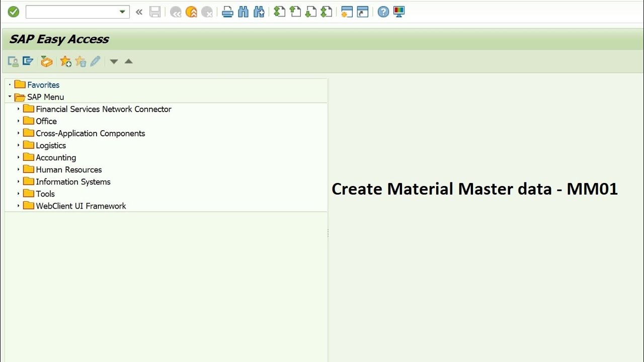The width and height of the screenshot is (644, 362).
Task: Click the Cancel icon
Action: pyautogui.click(x=207, y=12)
